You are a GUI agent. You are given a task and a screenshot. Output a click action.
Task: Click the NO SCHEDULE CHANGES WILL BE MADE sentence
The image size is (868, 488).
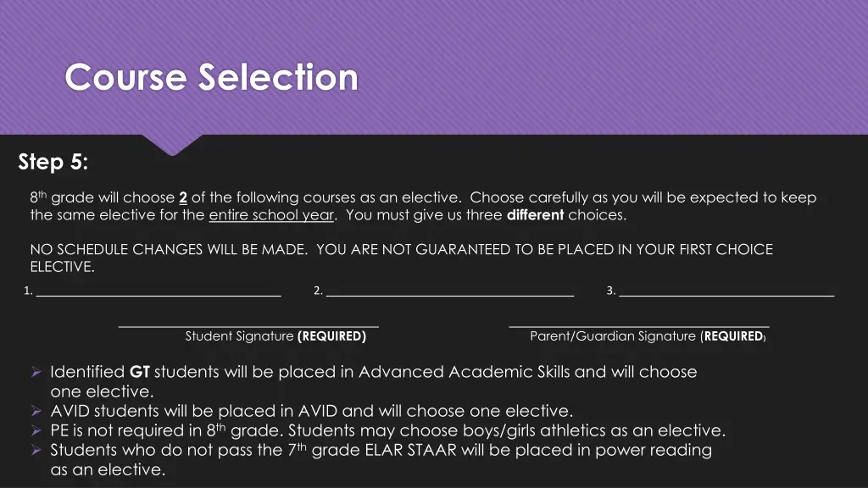(x=170, y=250)
